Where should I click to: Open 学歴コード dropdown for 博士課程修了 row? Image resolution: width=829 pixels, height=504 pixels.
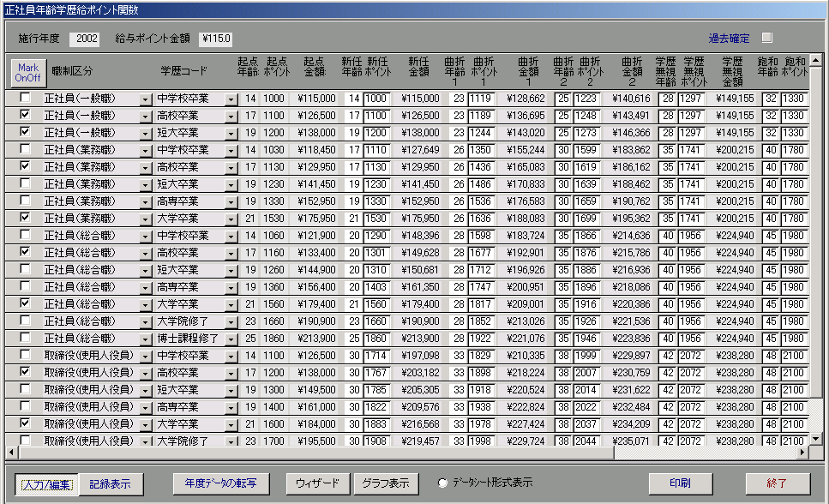tap(231, 339)
